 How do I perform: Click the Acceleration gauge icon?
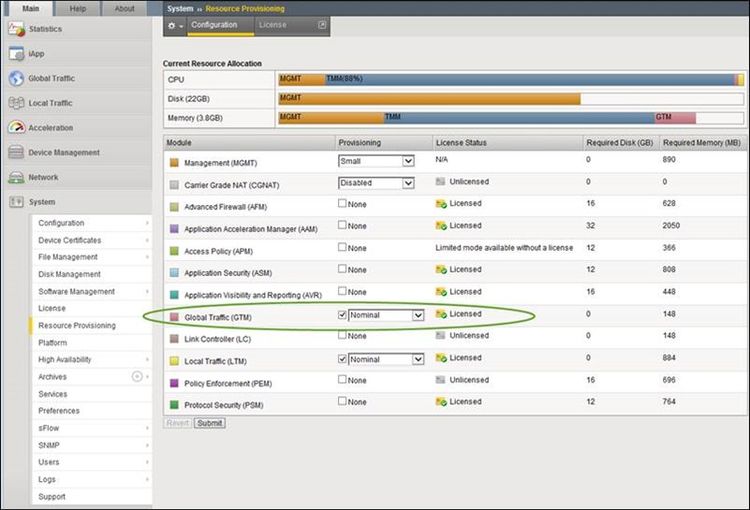tap(16, 128)
